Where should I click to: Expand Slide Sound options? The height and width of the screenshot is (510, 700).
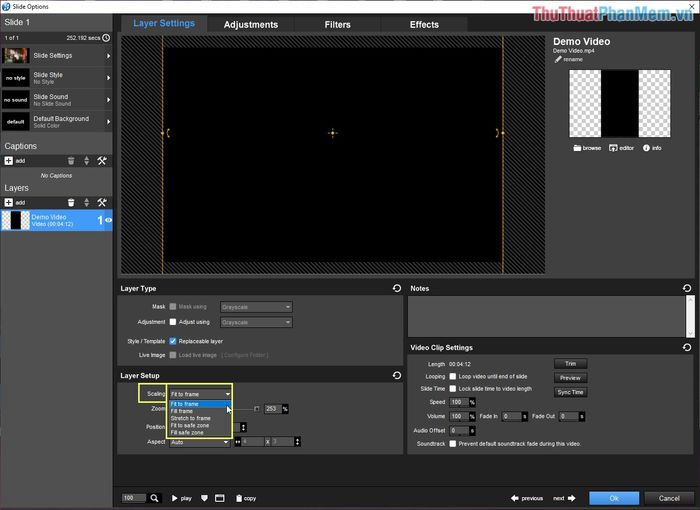[x=108, y=100]
